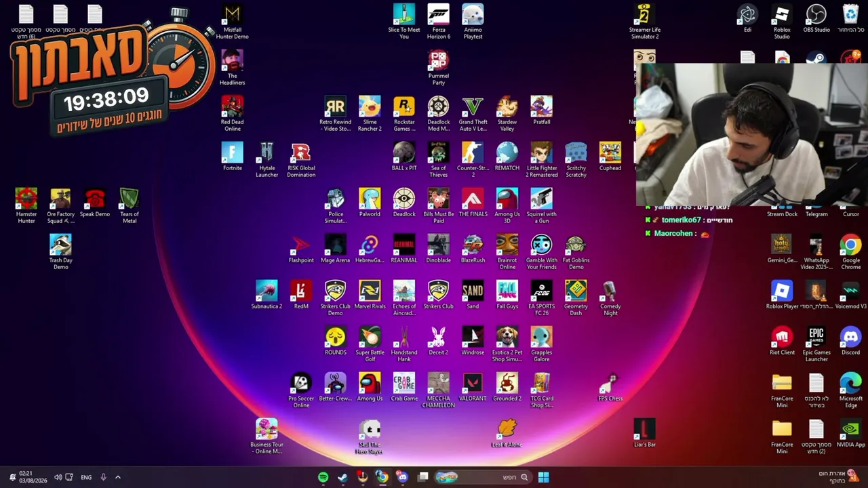
Task: Launch NVIDIA App shortcut
Action: click(850, 433)
